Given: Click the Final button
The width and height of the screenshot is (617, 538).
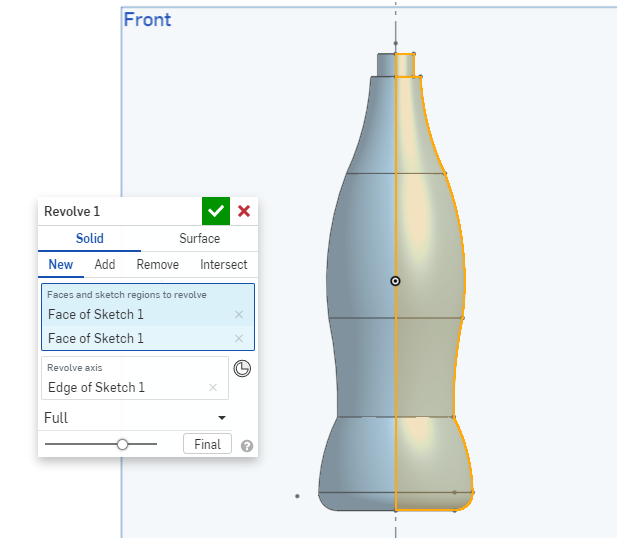Looking at the screenshot, I should pyautogui.click(x=207, y=443).
